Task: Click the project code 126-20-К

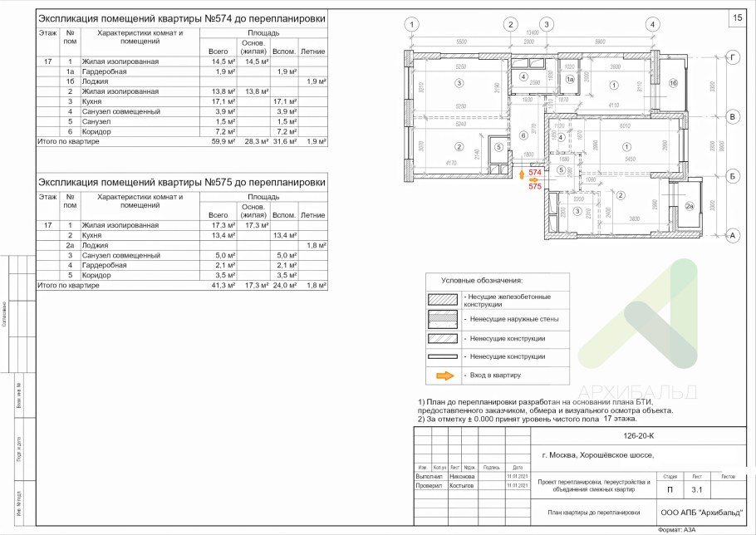Action: 638,435
